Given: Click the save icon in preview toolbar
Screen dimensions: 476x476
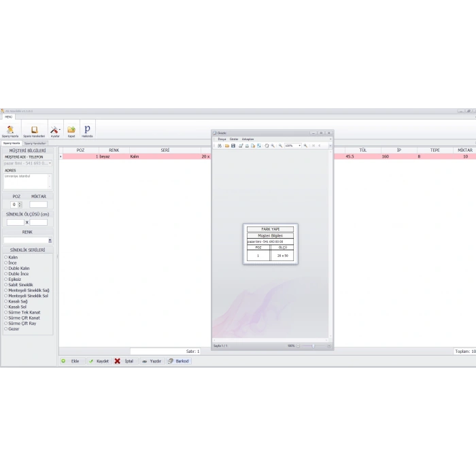Looking at the screenshot, I should coord(233,146).
